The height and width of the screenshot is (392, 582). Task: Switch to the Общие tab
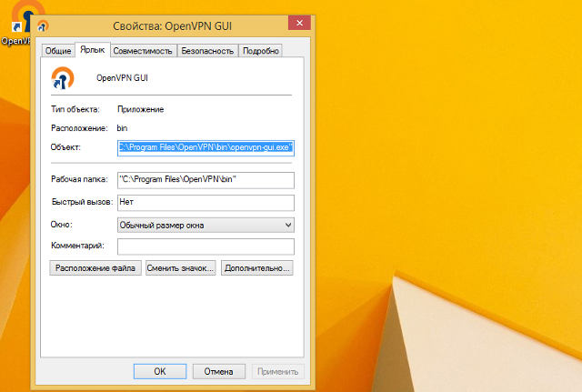pos(58,51)
